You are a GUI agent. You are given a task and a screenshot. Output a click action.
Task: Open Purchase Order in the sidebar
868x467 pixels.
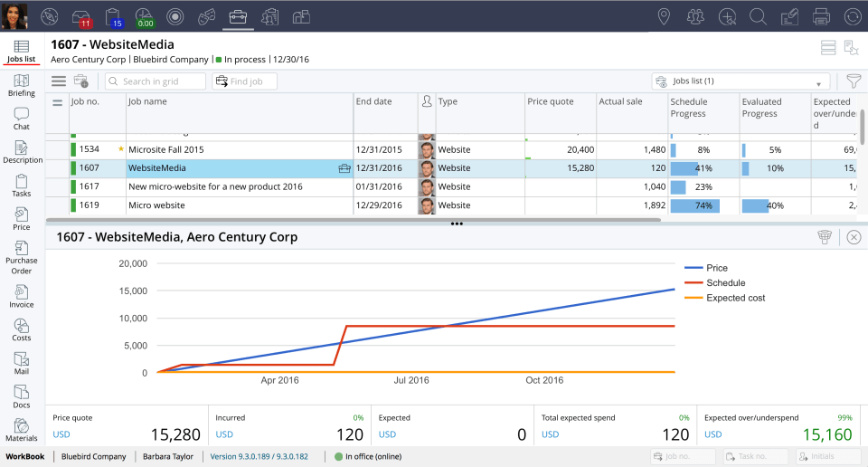pos(21,258)
